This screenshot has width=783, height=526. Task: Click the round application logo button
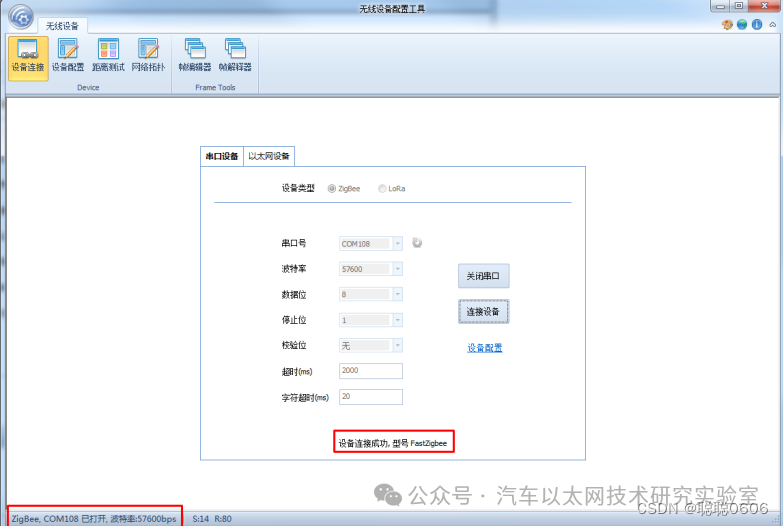coord(21,16)
